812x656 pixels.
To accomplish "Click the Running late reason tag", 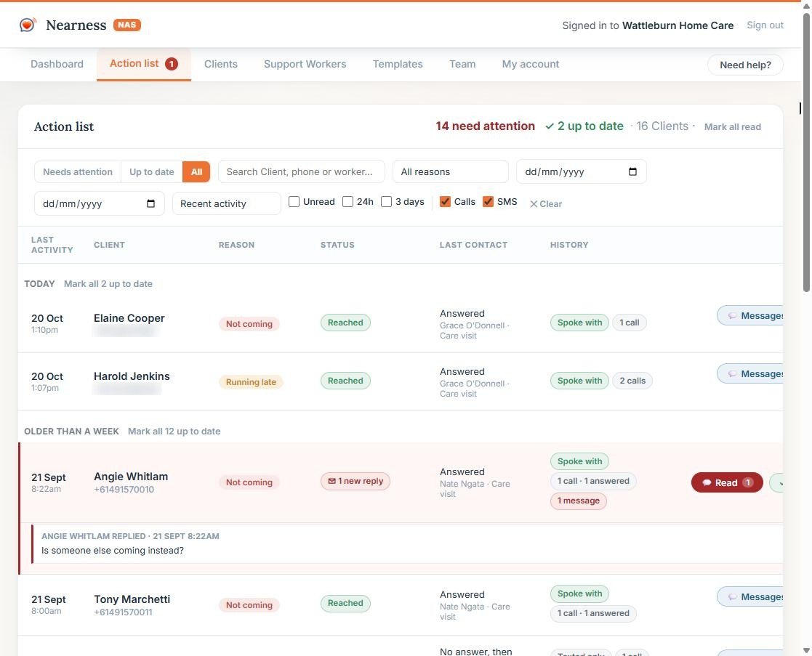I will pyautogui.click(x=251, y=382).
